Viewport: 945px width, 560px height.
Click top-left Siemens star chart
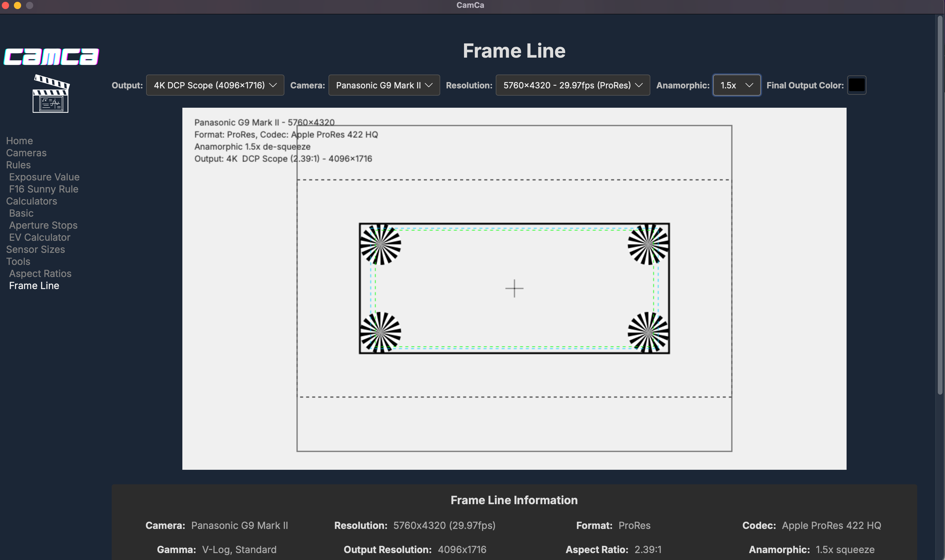[381, 244]
